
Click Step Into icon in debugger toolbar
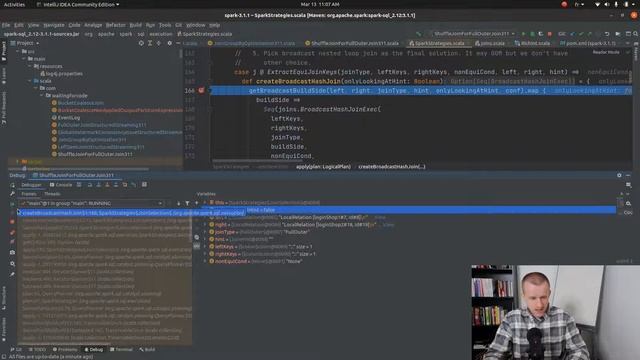point(98,185)
